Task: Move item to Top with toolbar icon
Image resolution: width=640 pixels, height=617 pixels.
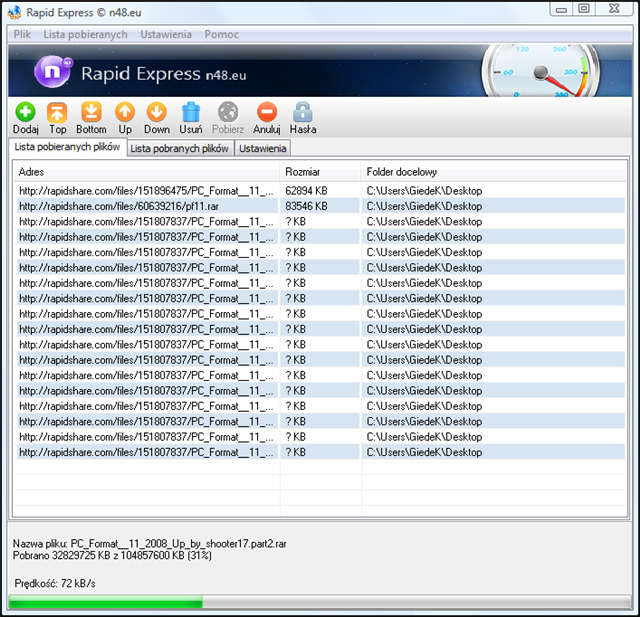Action: point(57,112)
